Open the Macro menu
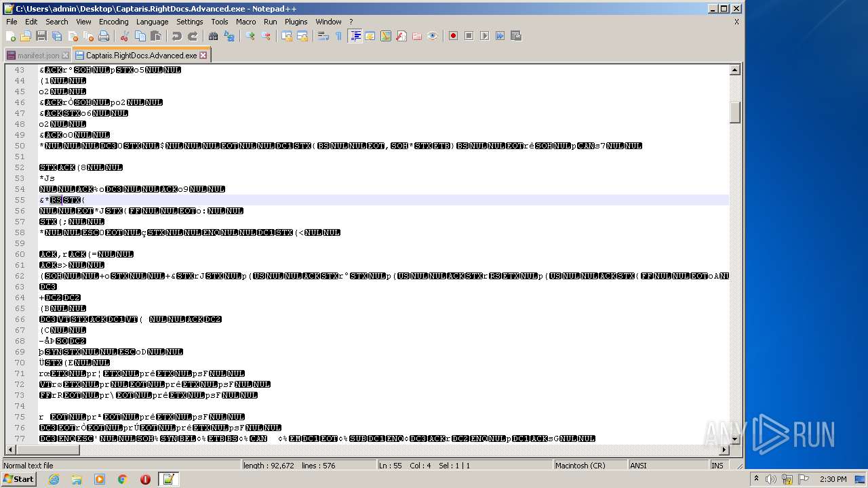The height and width of the screenshot is (488, 868). tap(246, 22)
